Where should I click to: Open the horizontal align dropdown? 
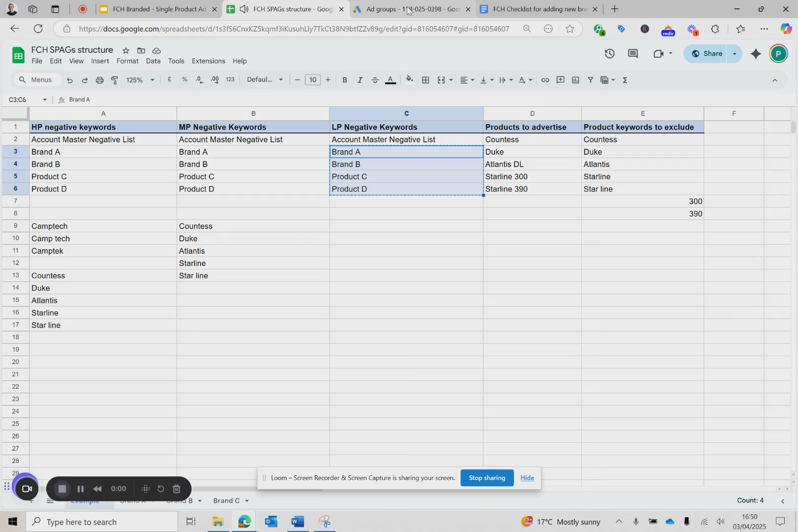(467, 80)
